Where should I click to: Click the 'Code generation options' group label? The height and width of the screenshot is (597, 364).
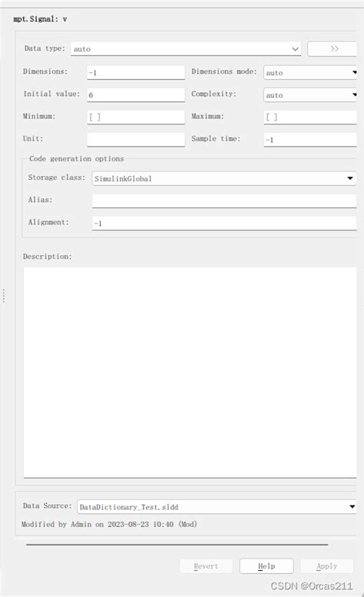click(77, 159)
